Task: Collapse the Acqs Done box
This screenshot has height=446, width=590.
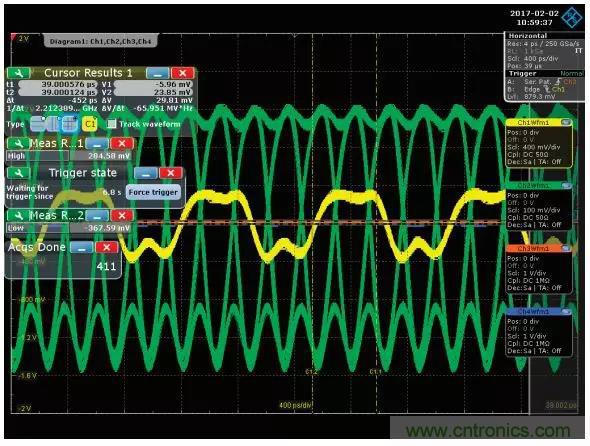Action: coord(82,247)
